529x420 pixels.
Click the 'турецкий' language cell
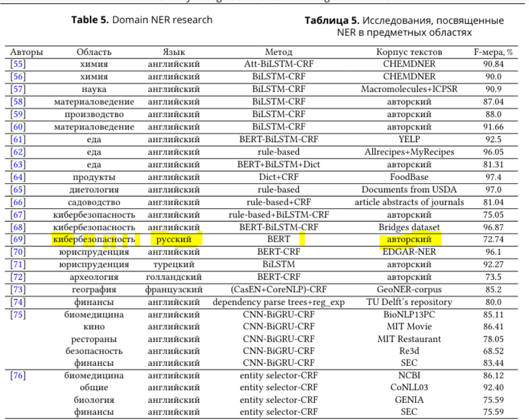point(174,264)
